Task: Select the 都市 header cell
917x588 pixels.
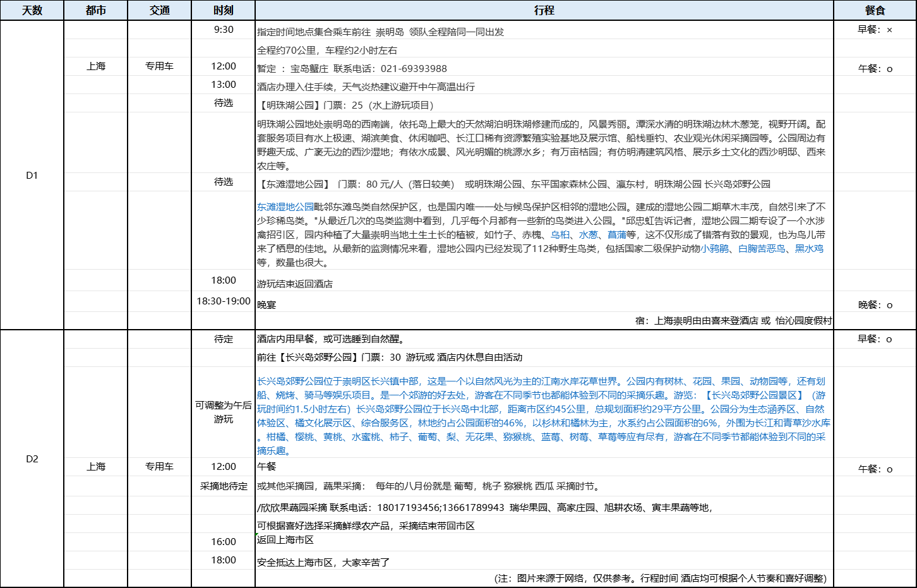Action: click(95, 11)
